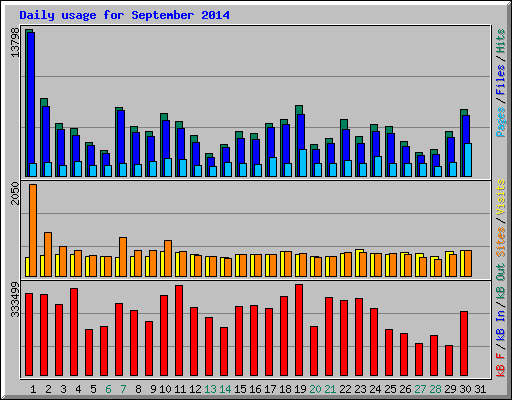
Task: Click the day 29 x-axis label
Action: 450,389
